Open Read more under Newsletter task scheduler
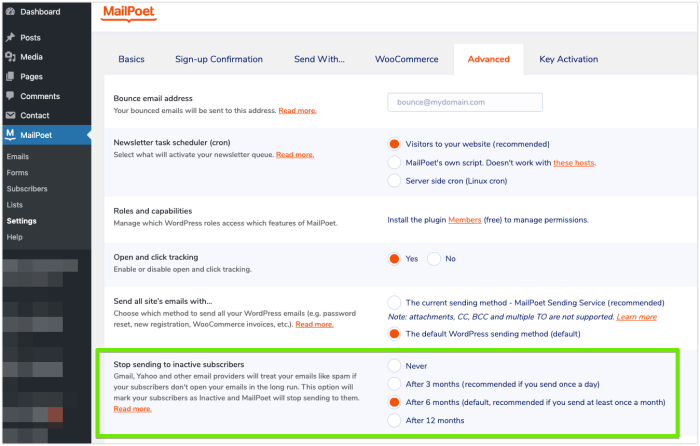 [x=295, y=154]
